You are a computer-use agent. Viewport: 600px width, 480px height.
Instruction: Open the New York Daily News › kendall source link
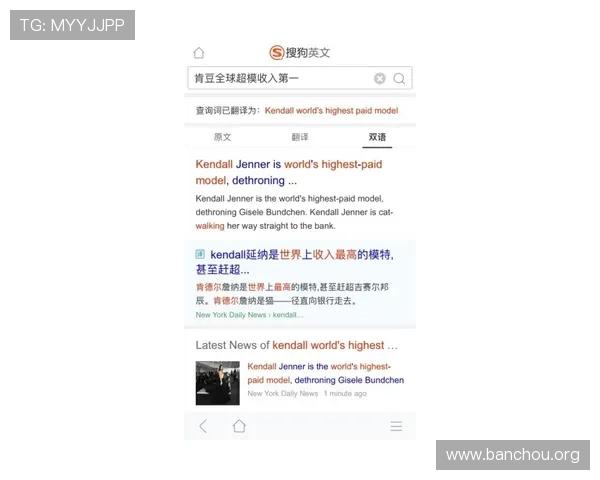[x=249, y=315]
